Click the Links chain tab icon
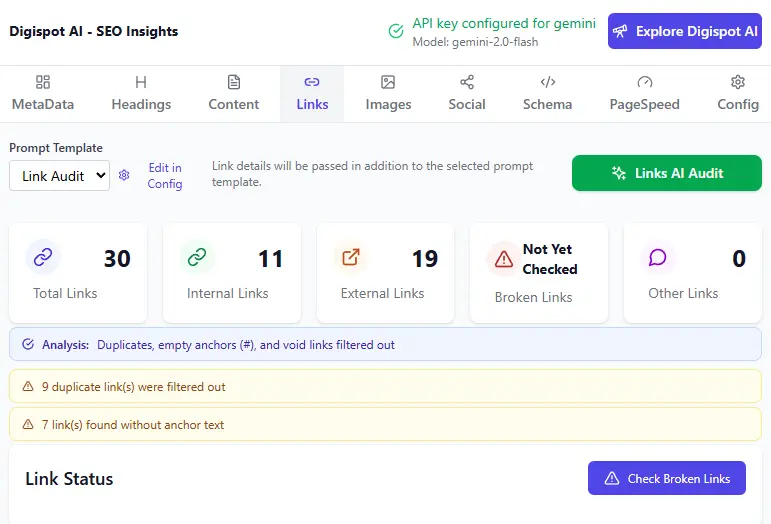The image size is (771, 524). (312, 82)
